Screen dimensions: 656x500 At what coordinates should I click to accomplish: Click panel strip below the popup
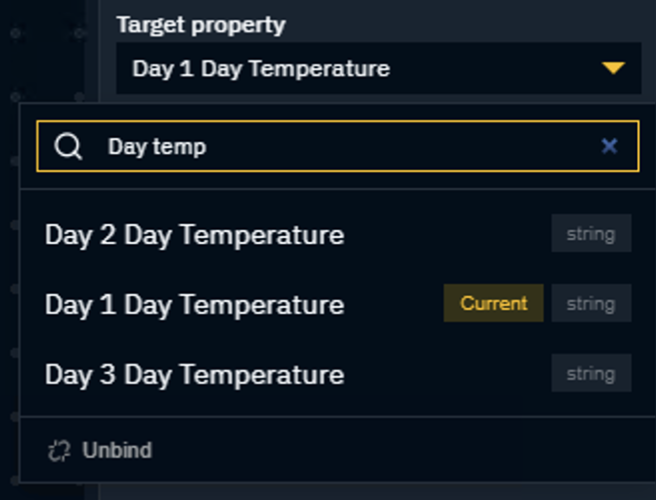377,492
